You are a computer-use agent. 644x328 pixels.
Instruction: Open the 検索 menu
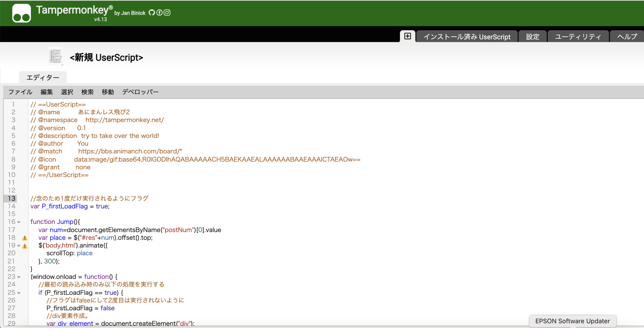88,92
